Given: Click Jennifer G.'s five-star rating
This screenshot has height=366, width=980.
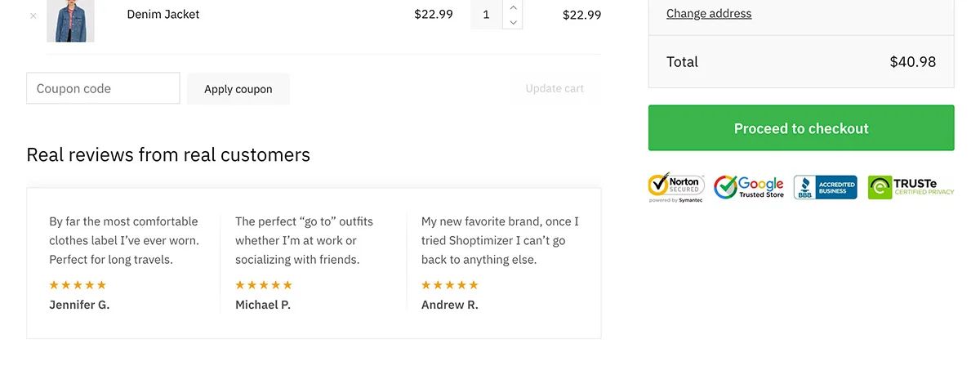Looking at the screenshot, I should click(x=78, y=285).
